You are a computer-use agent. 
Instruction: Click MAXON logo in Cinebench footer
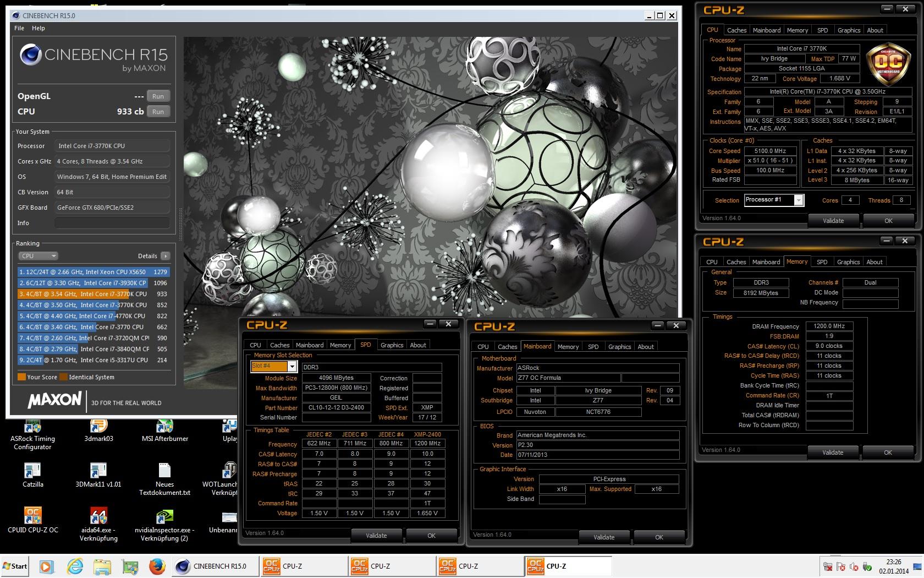[x=54, y=400]
